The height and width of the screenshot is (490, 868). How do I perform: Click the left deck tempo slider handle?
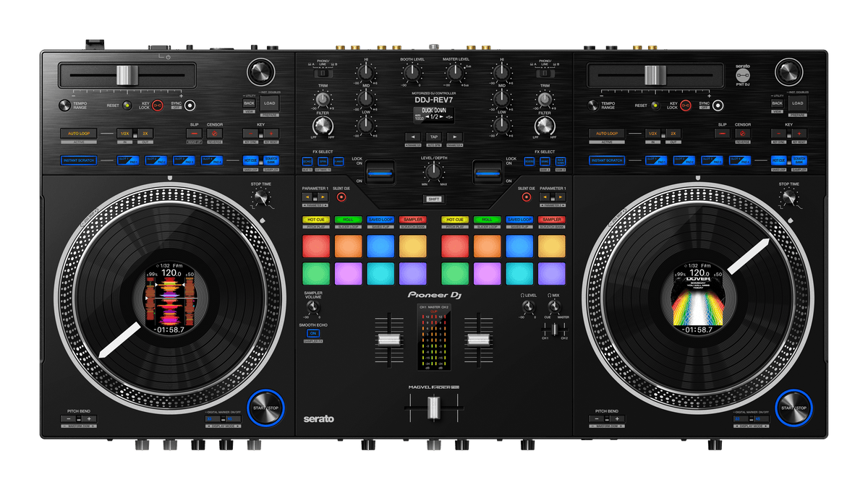tap(127, 75)
